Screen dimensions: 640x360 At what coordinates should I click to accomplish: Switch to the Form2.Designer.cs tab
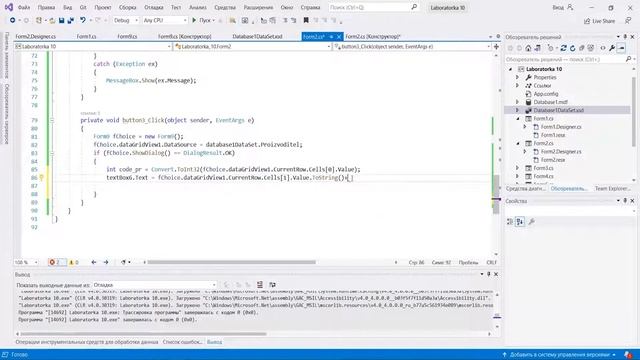36,36
